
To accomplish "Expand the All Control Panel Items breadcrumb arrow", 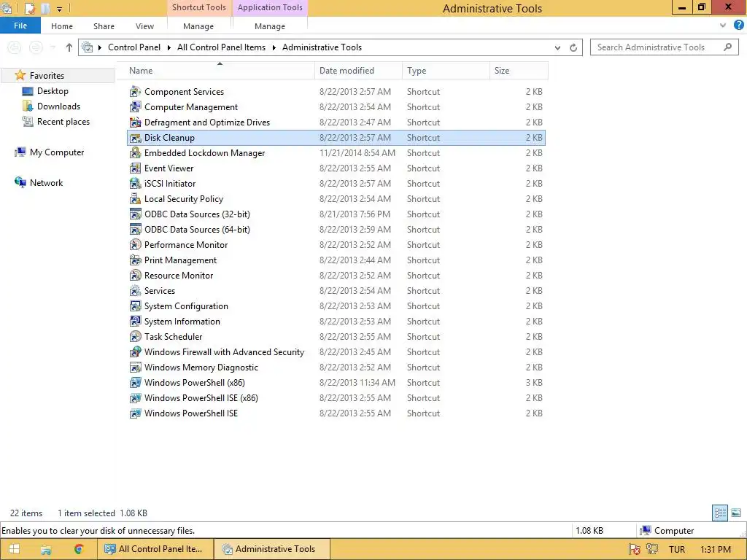I will coord(274,47).
